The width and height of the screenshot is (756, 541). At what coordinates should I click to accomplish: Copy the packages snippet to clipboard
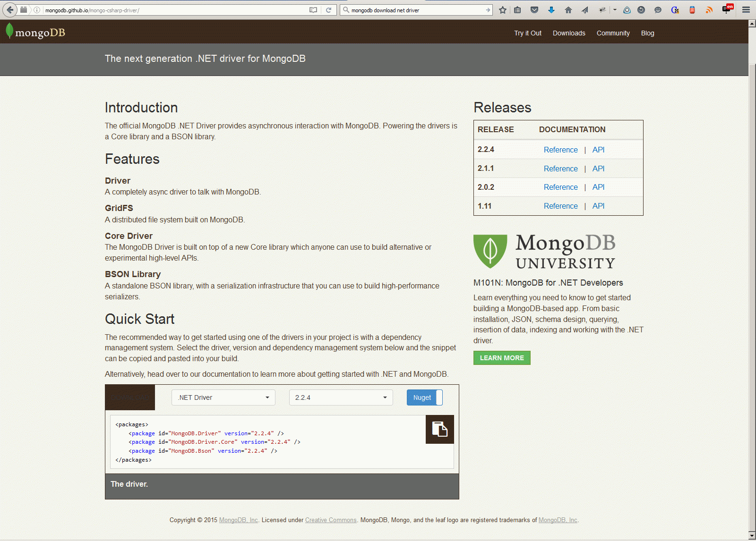pos(440,429)
